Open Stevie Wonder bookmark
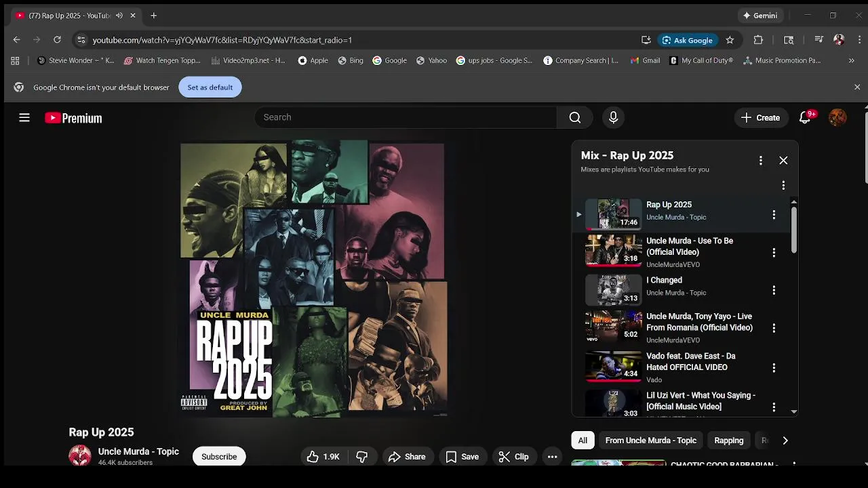 75,60
